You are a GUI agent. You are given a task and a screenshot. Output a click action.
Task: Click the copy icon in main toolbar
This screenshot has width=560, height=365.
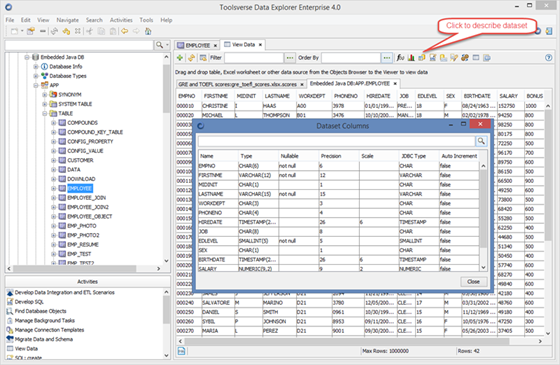(x=101, y=31)
